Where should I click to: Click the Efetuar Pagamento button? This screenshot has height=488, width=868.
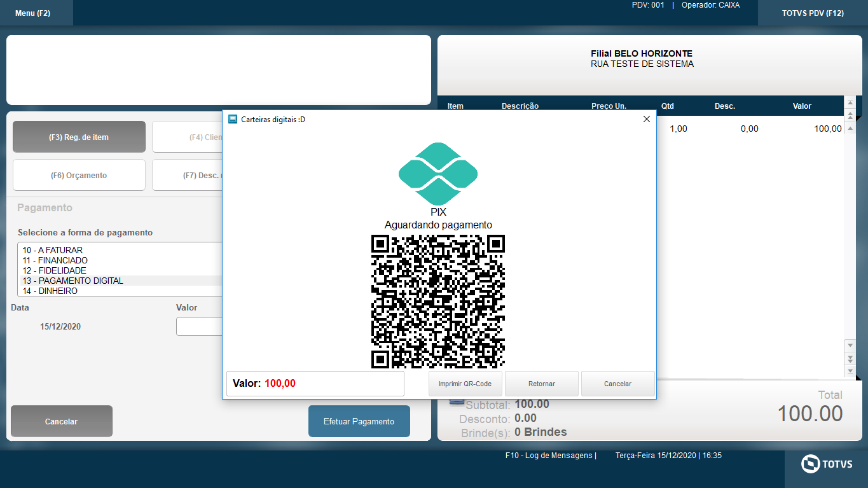(359, 421)
